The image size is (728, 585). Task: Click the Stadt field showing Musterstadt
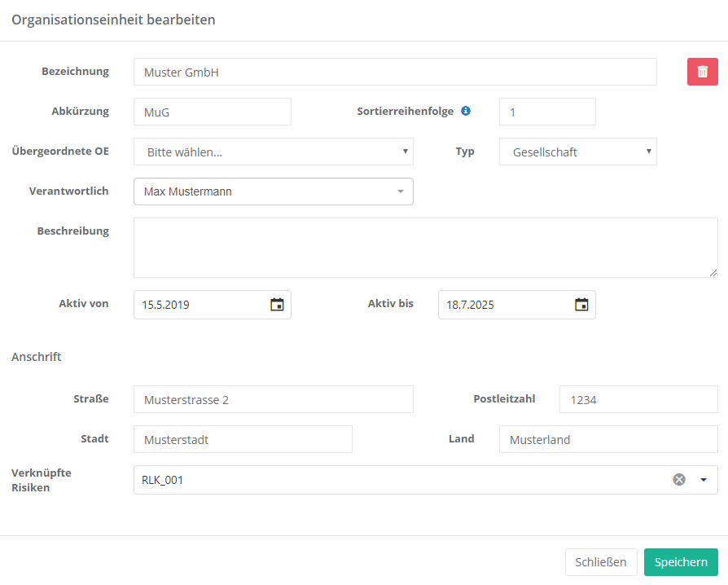[243, 439]
